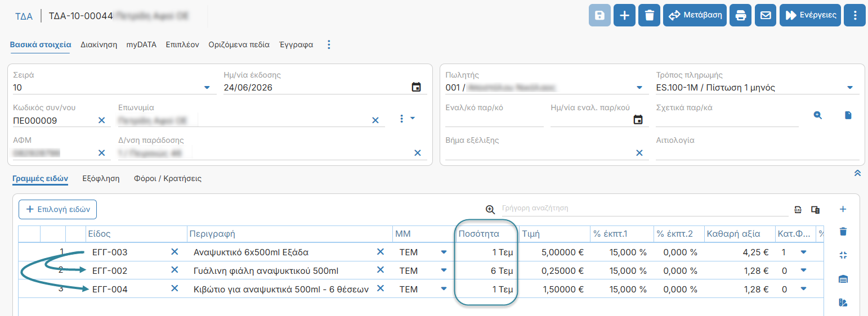
Task: Click the collapse arrows side icon
Action: (843, 255)
